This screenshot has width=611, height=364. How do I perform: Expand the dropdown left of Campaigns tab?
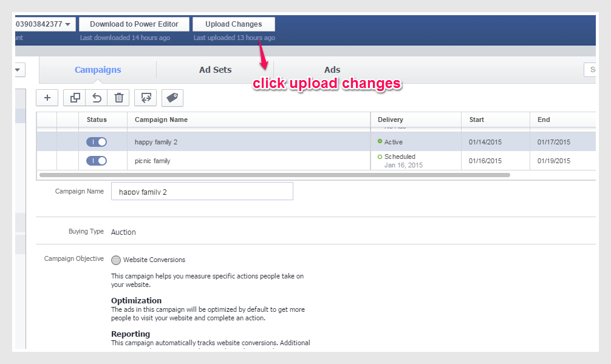tap(18, 70)
